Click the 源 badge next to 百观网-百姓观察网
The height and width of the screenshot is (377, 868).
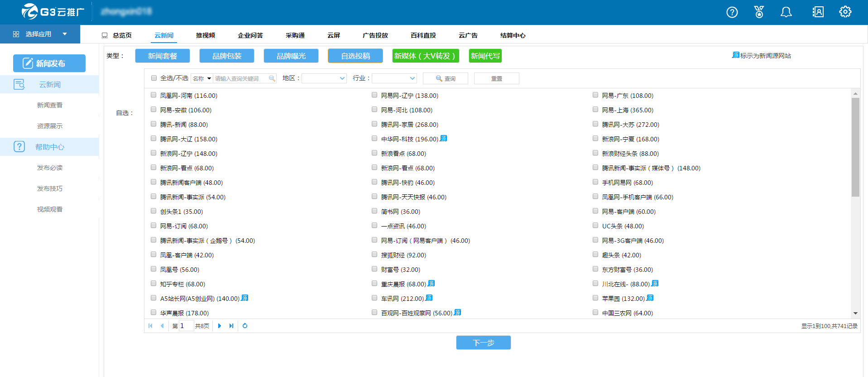(x=457, y=312)
